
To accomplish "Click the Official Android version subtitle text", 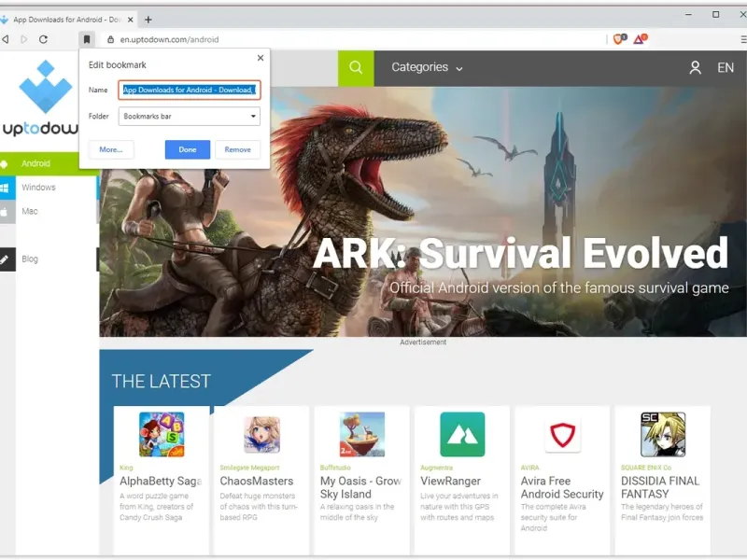I will coord(559,287).
